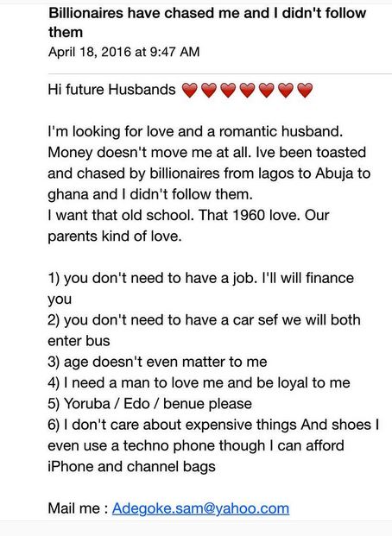Click the "Hi future Husbands" greeting
Screen dimensions: 392x536
111,90
